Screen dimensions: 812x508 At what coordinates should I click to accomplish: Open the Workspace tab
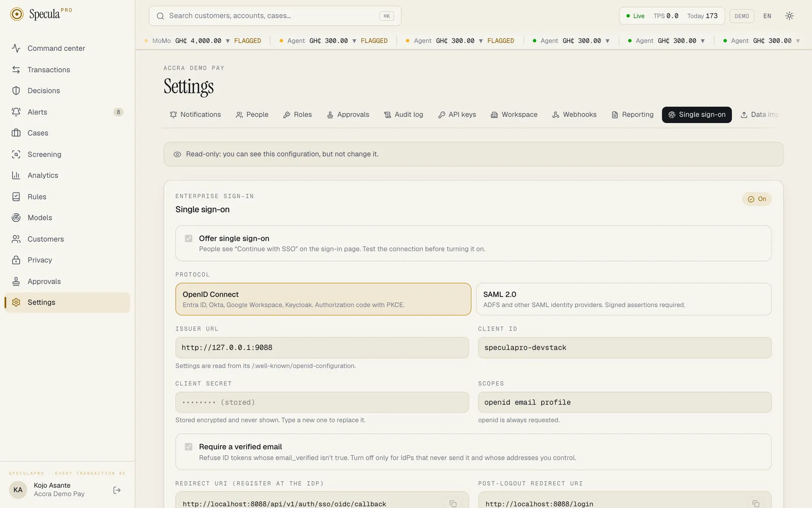click(x=514, y=115)
